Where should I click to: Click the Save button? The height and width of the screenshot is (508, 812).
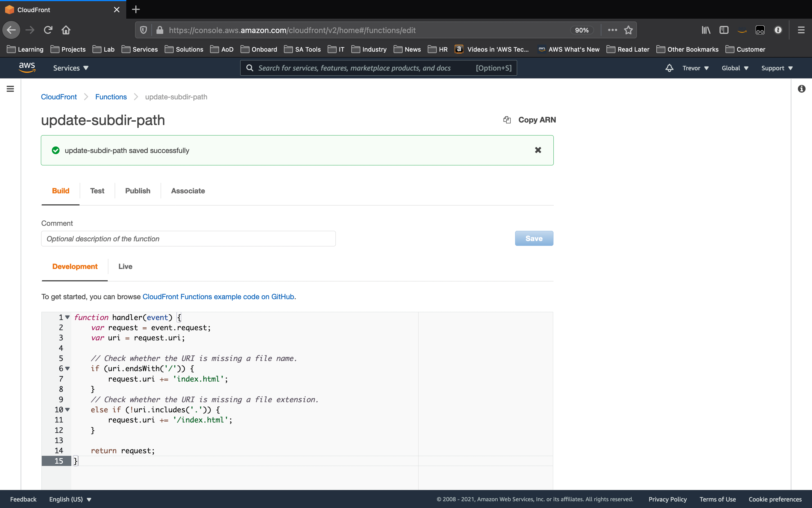[x=534, y=238]
